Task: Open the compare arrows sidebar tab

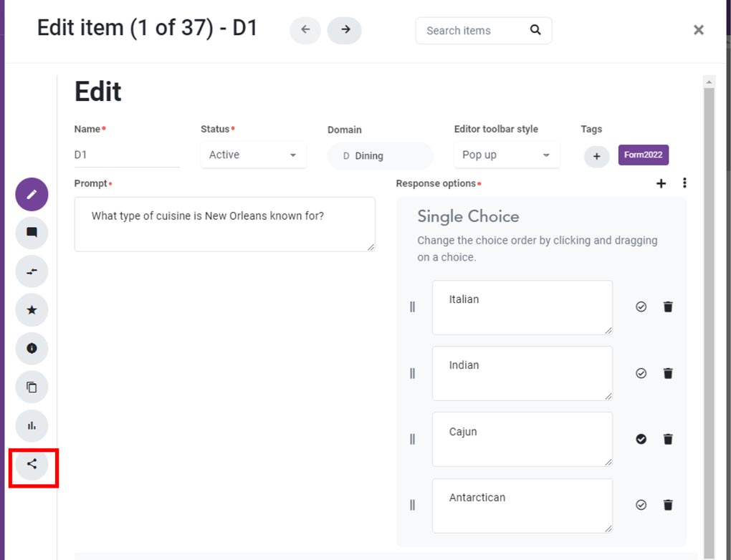Action: (x=32, y=271)
